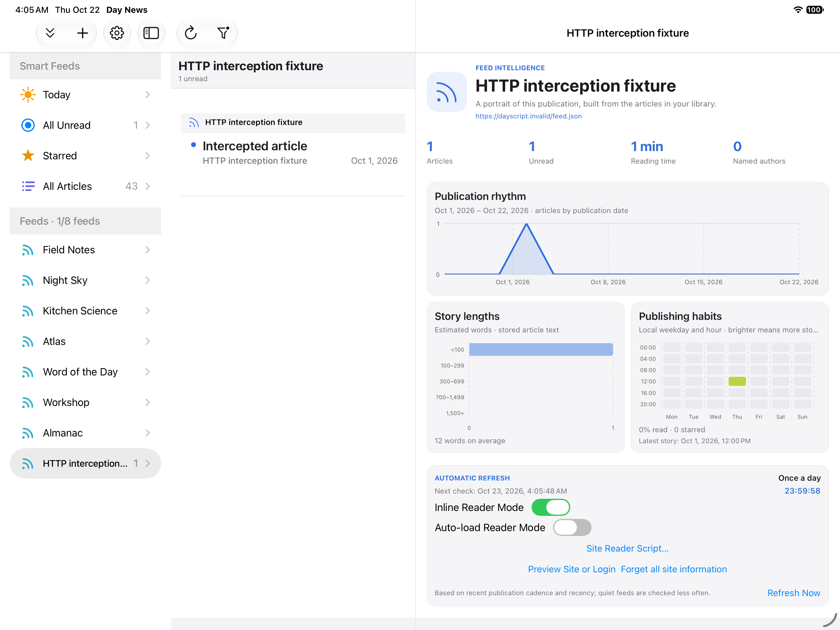Expand HTTP interception feed chevron

[148, 463]
